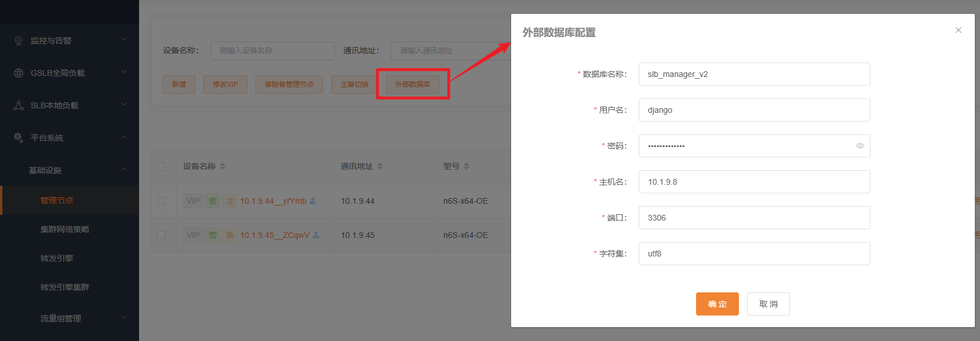Collapse 基础设施 submenu chevron
The width and height of the screenshot is (980, 341).
(124, 169)
